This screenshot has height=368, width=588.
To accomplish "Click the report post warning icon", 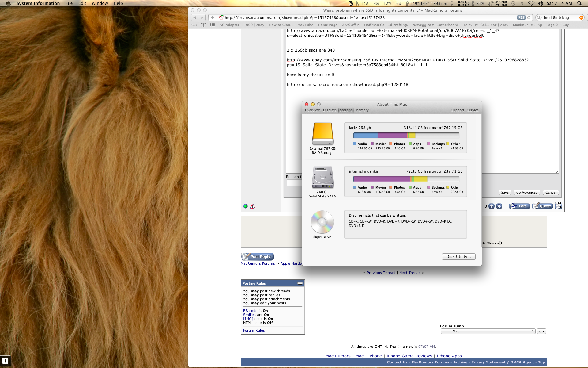I will click(252, 206).
